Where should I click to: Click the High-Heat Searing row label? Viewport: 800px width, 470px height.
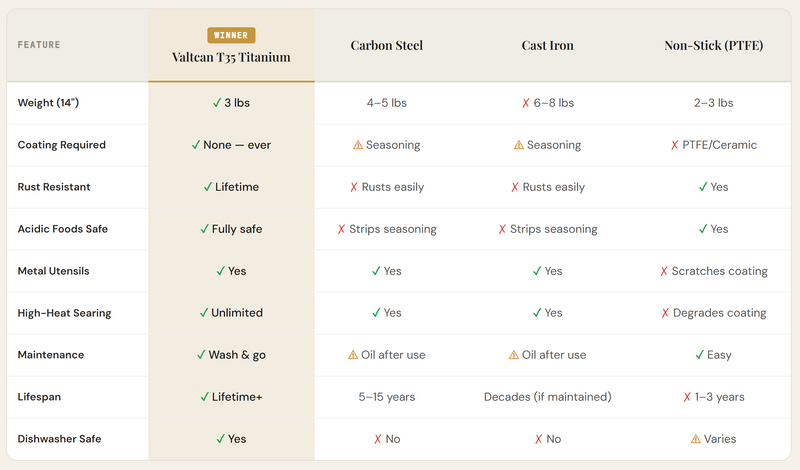click(x=64, y=313)
